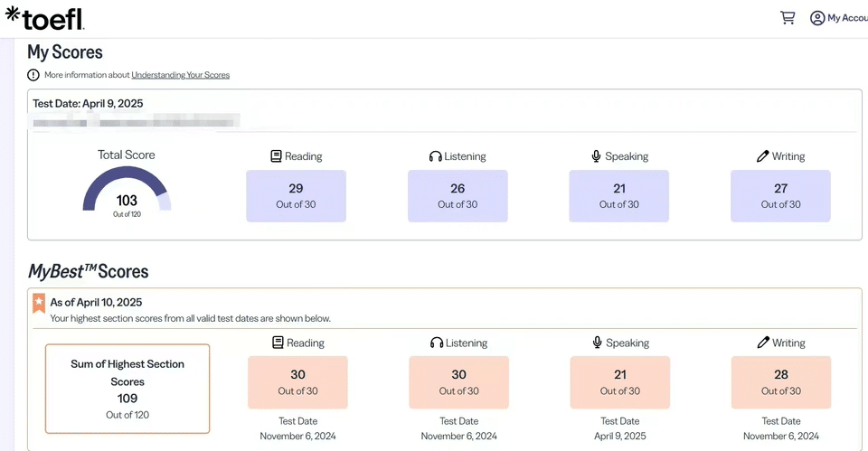The width and height of the screenshot is (868, 451).
Task: Click the Listening headphones icon in My Scores
Action: click(435, 156)
